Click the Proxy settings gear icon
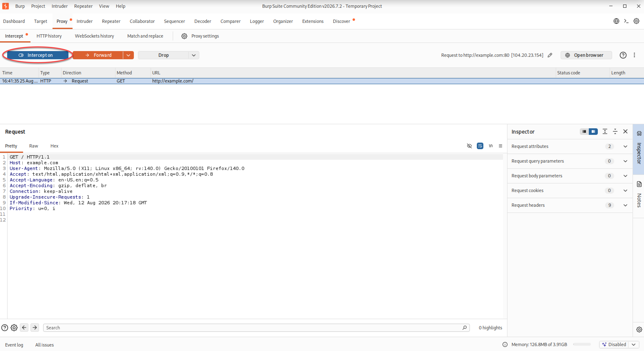The height and width of the screenshot is (351, 644). click(184, 36)
